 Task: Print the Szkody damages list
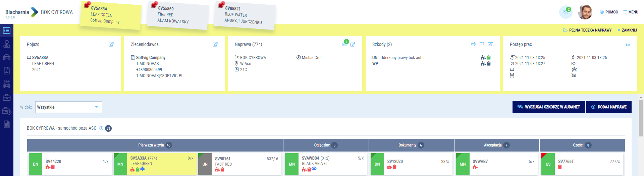point(473,44)
